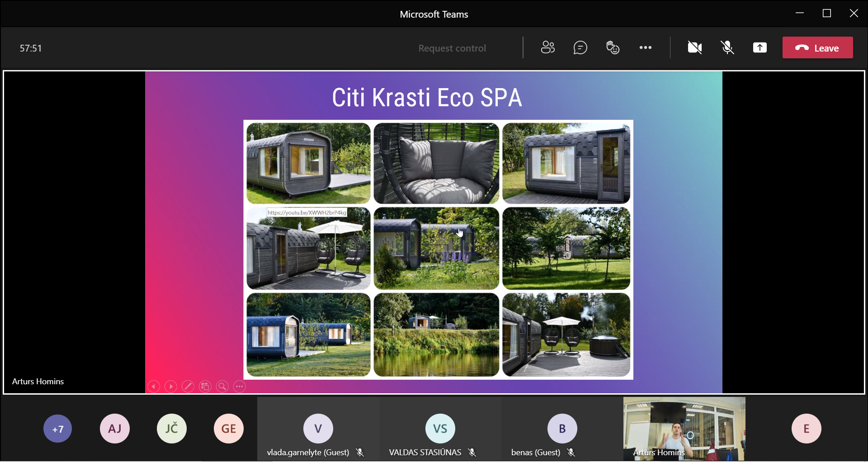The image size is (868, 462).
Task: Click the Arturs Homins presenter label
Action: click(38, 382)
